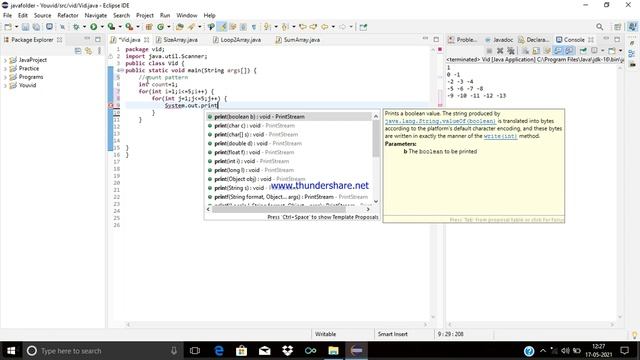Open the Navigate menu
Viewport: 640px width, 360px height.
point(96,16)
